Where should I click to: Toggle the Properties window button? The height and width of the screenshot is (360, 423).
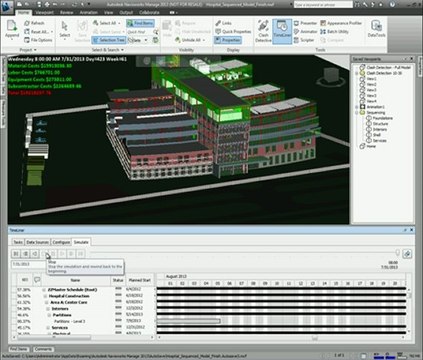tap(228, 40)
